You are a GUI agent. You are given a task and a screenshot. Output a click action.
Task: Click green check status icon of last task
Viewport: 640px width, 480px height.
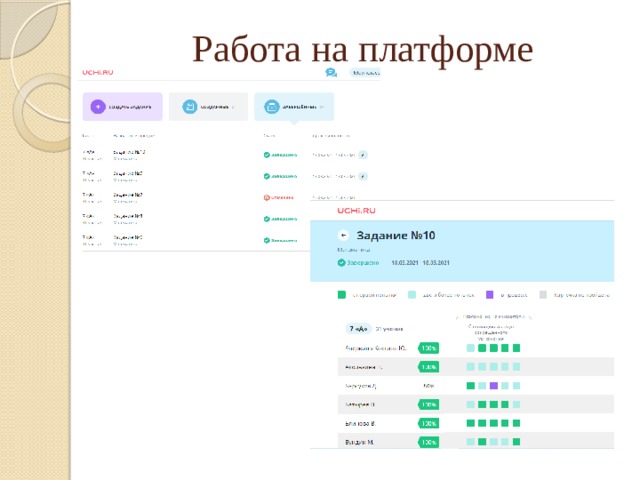point(267,240)
